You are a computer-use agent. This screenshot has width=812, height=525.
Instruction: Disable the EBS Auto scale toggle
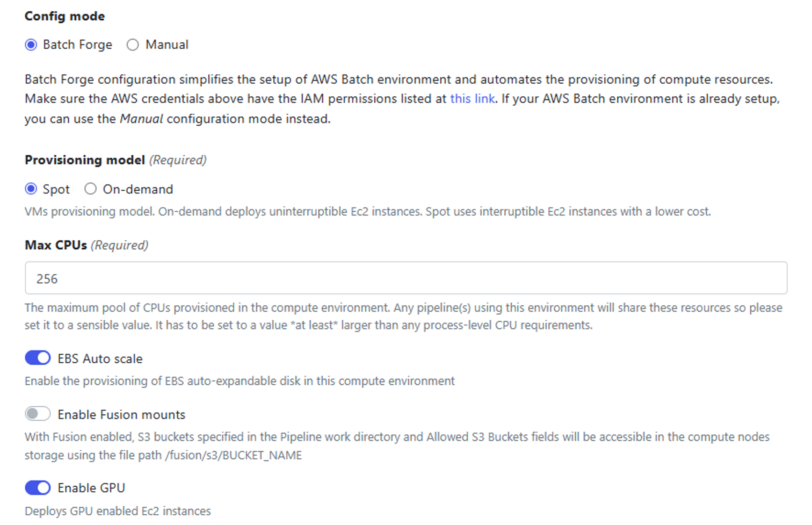[37, 358]
